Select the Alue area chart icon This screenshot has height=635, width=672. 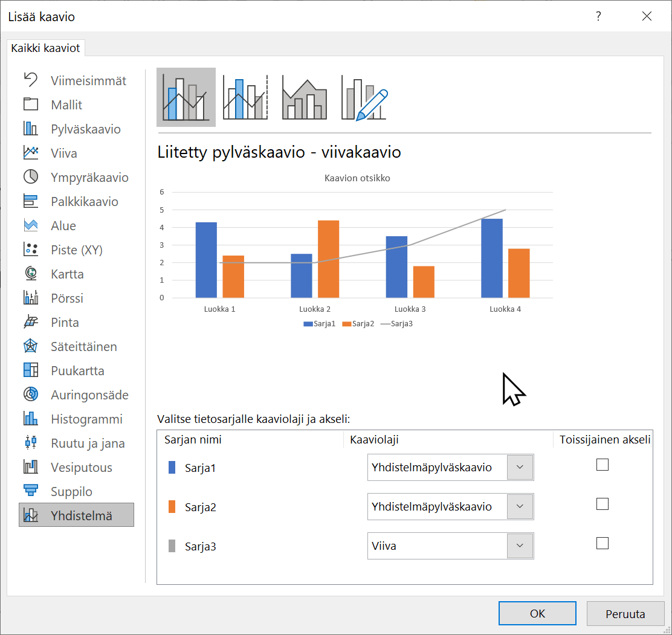[30, 225]
